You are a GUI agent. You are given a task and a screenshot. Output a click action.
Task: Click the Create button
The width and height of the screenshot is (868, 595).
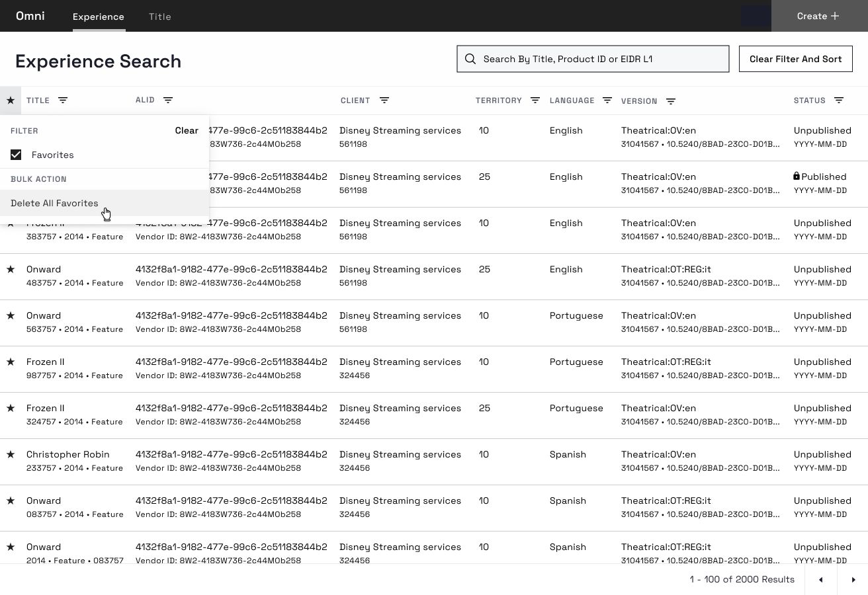[818, 16]
